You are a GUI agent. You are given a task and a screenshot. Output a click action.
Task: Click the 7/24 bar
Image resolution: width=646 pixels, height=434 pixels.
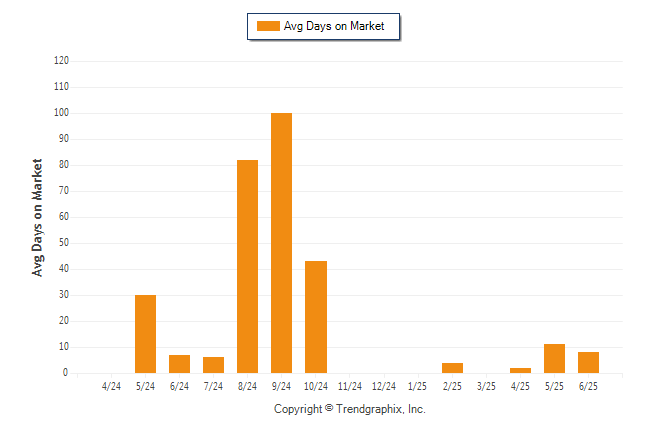[213, 365]
